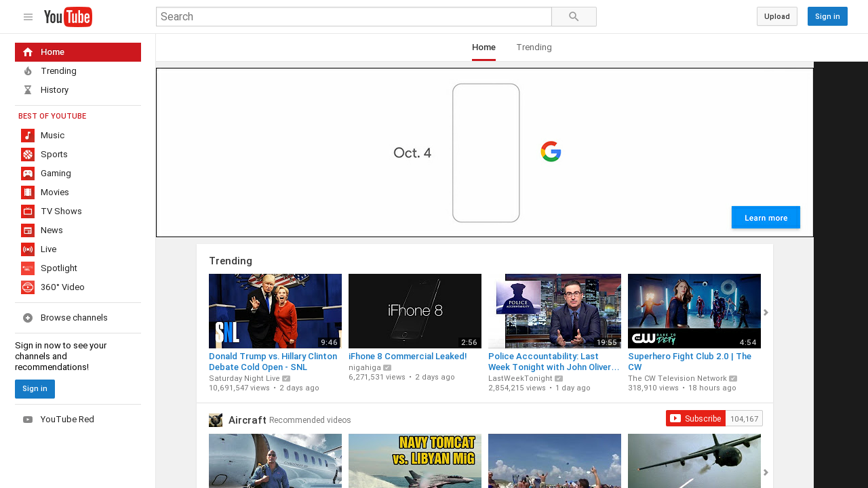Open the hamburger guide menu icon
The width and height of the screenshot is (868, 488).
(28, 17)
